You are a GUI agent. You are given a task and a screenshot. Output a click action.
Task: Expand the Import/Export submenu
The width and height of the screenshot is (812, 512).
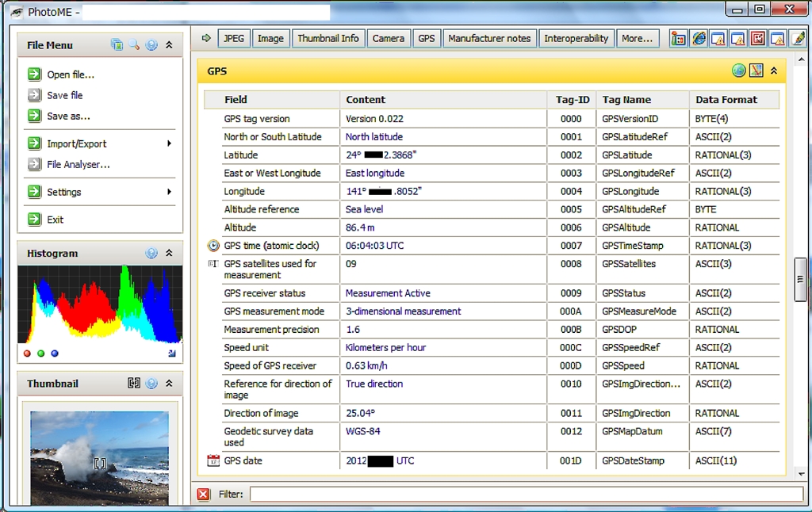point(169,143)
